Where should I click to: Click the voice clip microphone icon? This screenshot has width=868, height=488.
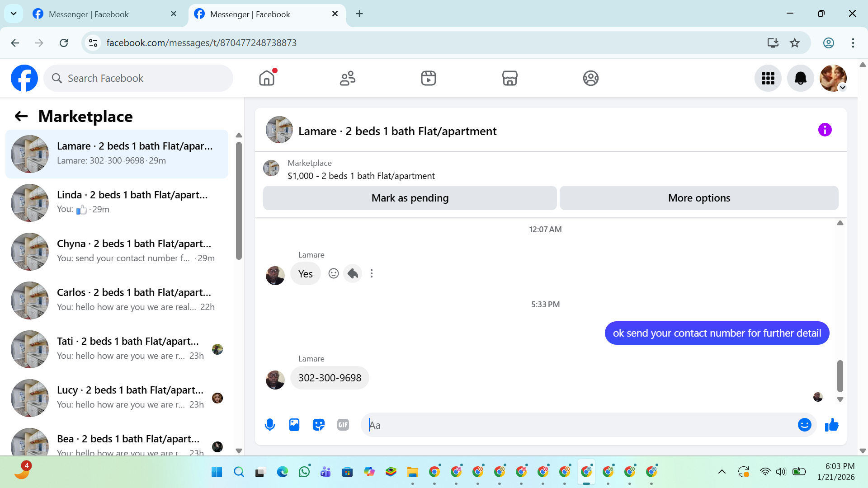[270, 425]
